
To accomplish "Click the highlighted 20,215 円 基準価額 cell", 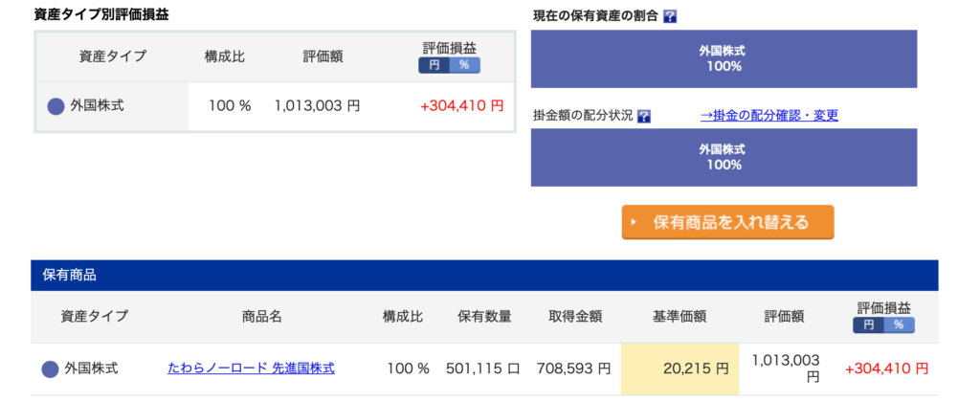I will [x=679, y=368].
